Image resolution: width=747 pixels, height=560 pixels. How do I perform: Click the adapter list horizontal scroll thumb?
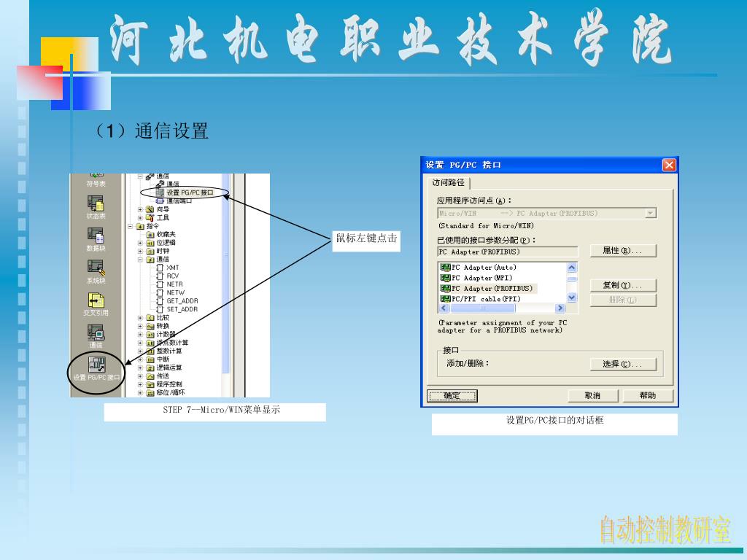(482, 308)
